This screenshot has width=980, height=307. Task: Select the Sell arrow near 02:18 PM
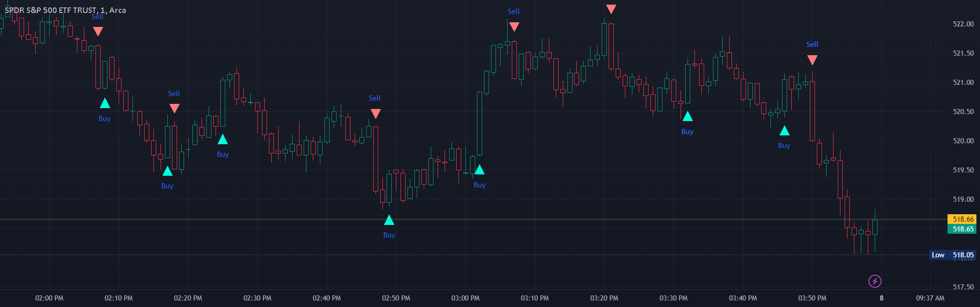(174, 109)
